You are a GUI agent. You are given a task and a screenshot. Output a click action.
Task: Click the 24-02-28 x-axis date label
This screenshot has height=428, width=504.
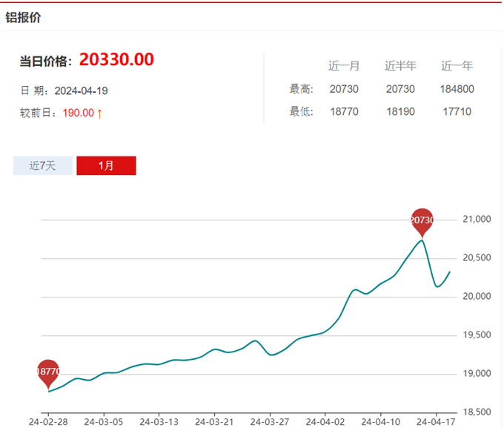click(48, 422)
